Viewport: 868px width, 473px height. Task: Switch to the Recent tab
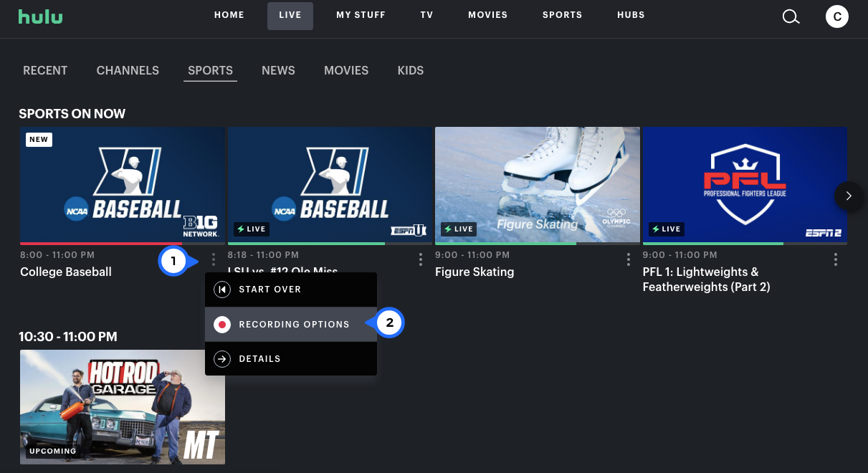coord(45,70)
